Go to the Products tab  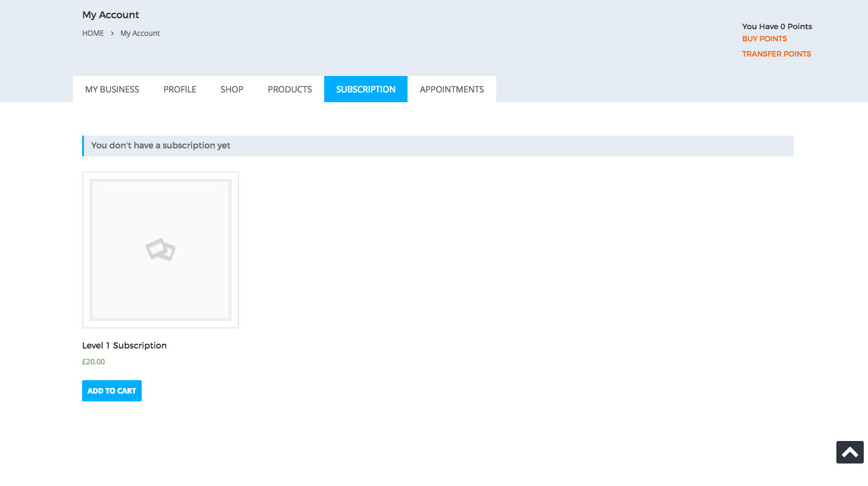[290, 89]
